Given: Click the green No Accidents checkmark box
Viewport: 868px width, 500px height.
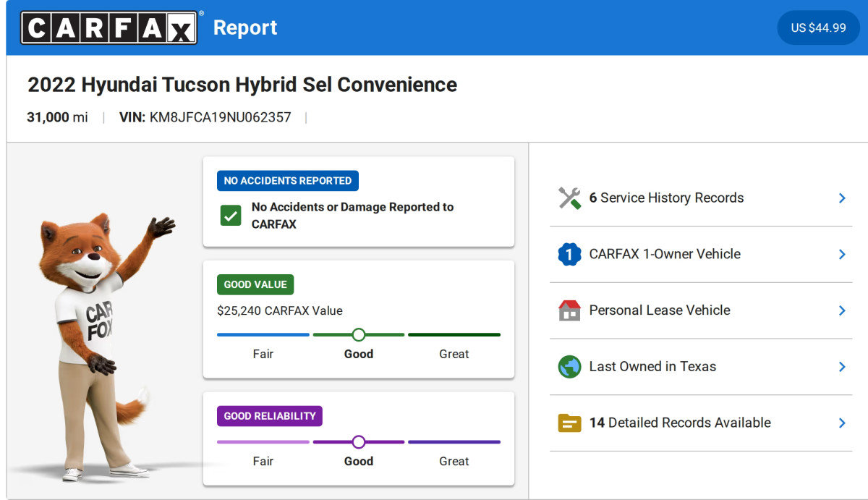Looking at the screenshot, I should click(231, 216).
